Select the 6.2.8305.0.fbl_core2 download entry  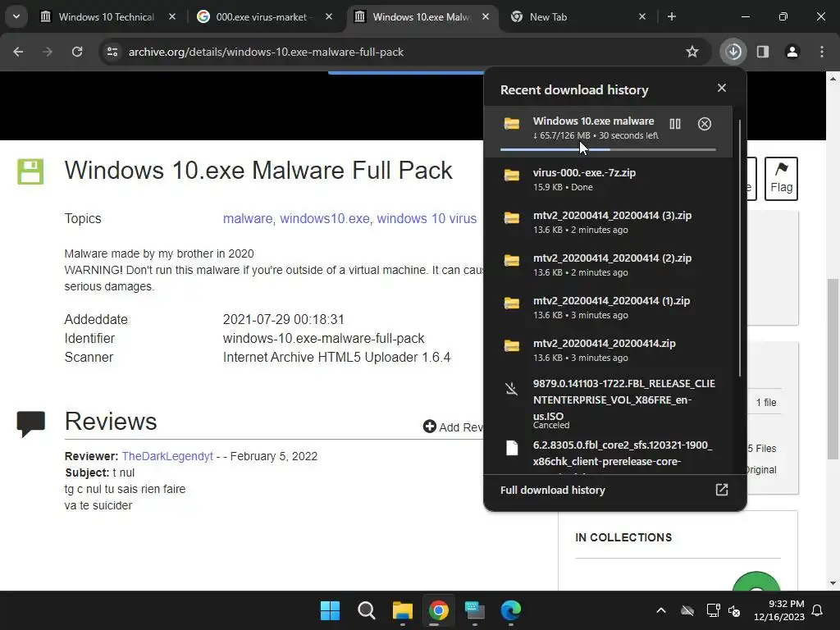(x=608, y=455)
